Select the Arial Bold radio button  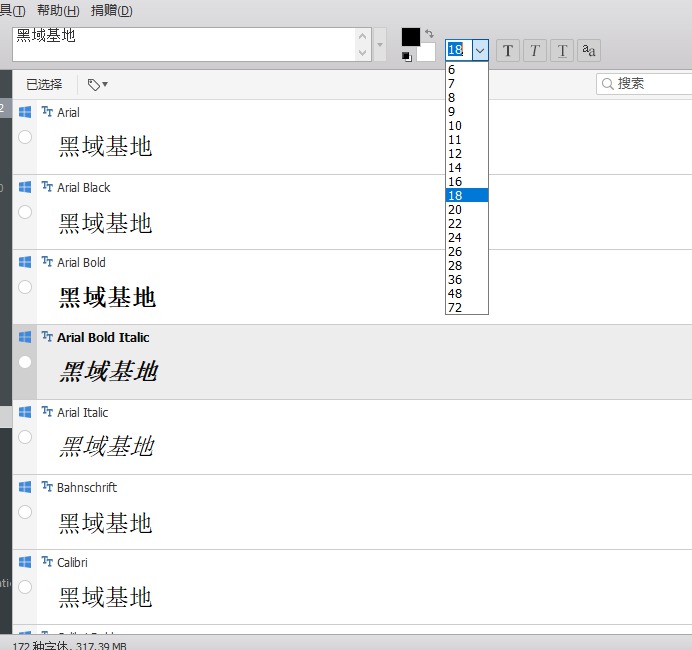point(25,287)
